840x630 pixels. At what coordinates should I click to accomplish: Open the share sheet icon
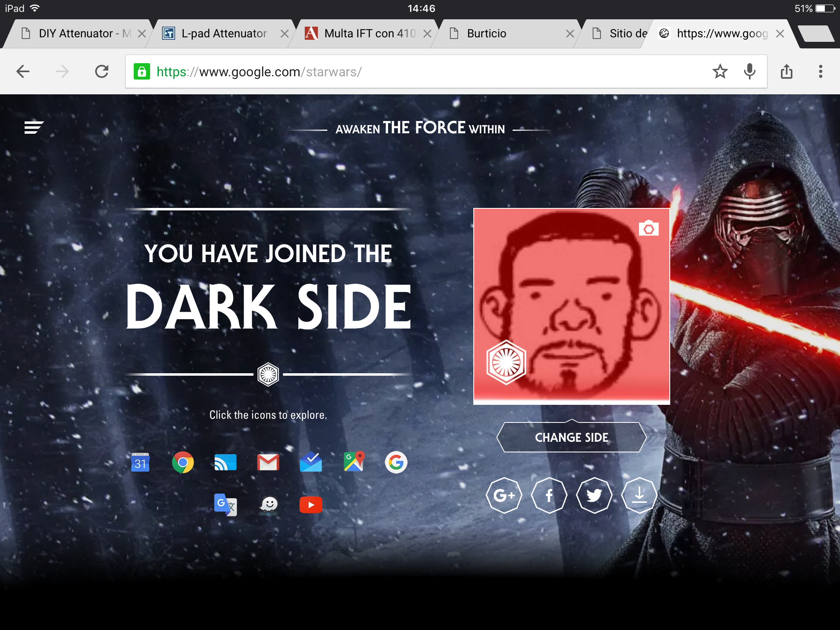point(787,71)
